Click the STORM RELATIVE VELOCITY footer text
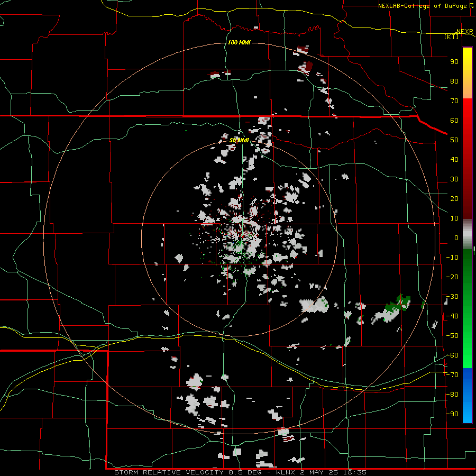 pyautogui.click(x=169, y=472)
